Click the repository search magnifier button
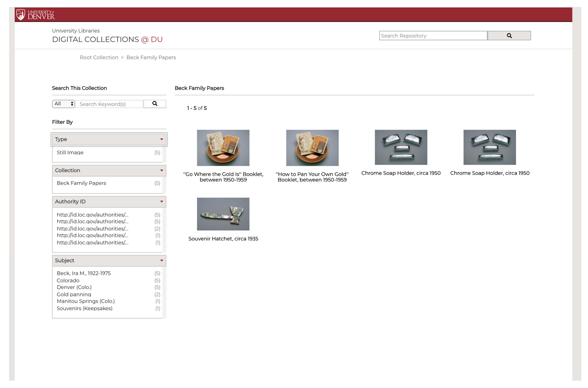The image size is (588, 388). pos(509,36)
